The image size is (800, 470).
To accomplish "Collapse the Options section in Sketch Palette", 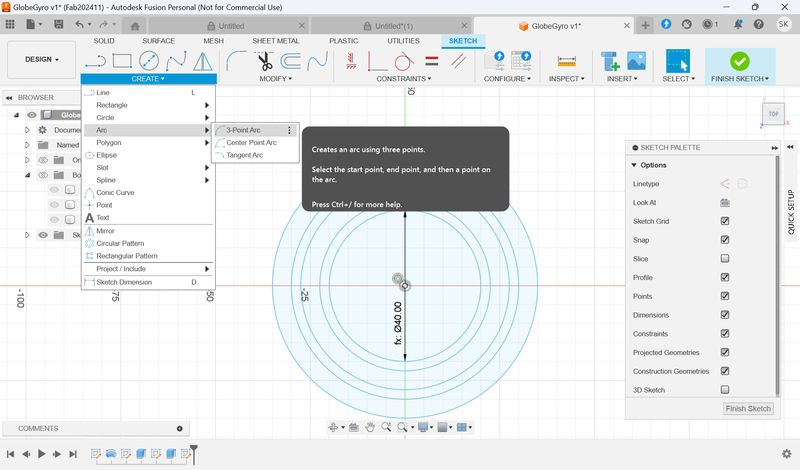I will tap(634, 165).
